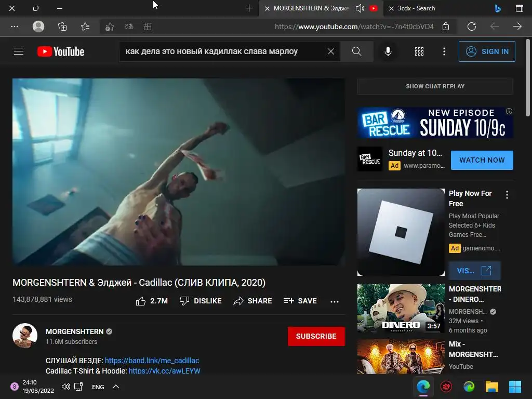
Task: Show chat replay panel
Action: 435,86
